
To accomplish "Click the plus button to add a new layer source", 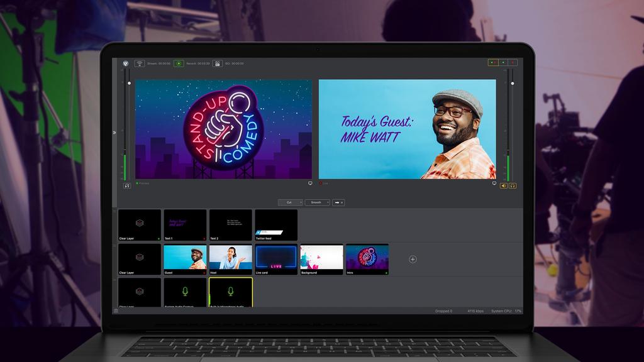I will 412,258.
